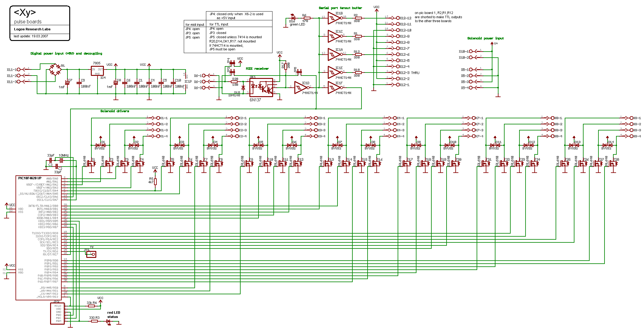The image size is (644, 331).
Task: Click the 7805 voltage regulator symbol
Action: point(98,71)
